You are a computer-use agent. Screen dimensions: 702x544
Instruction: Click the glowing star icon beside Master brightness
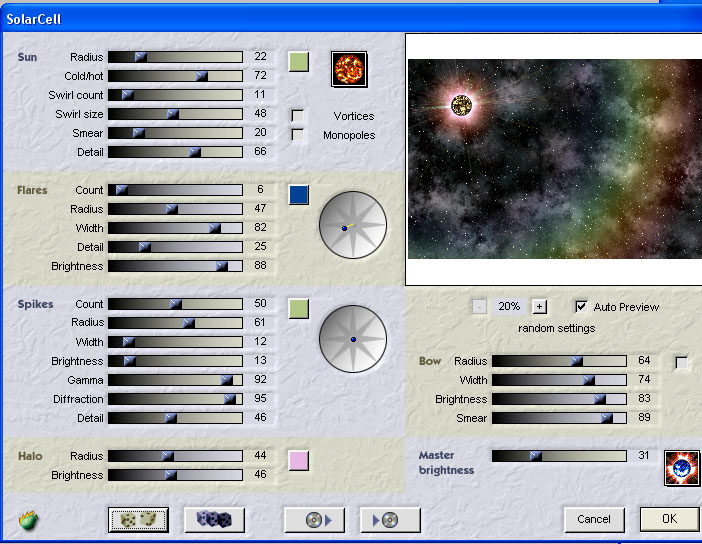point(682,468)
